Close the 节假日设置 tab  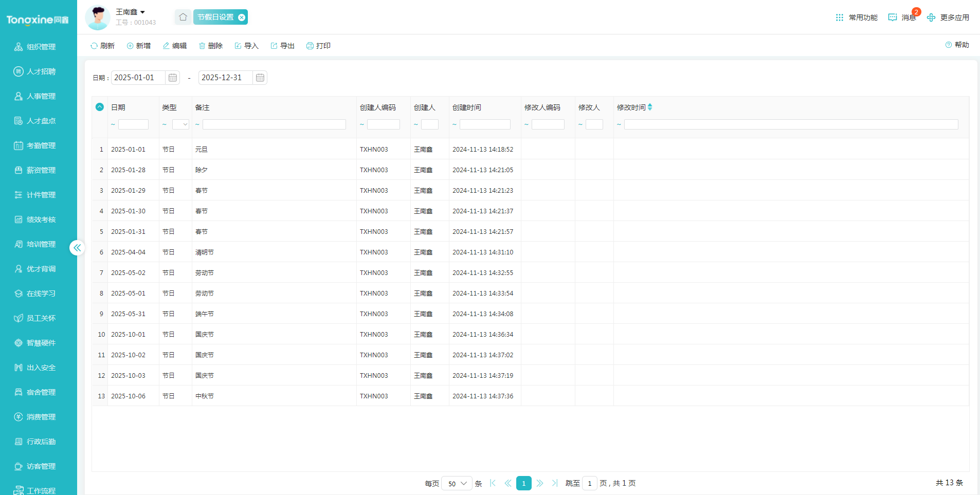click(242, 17)
